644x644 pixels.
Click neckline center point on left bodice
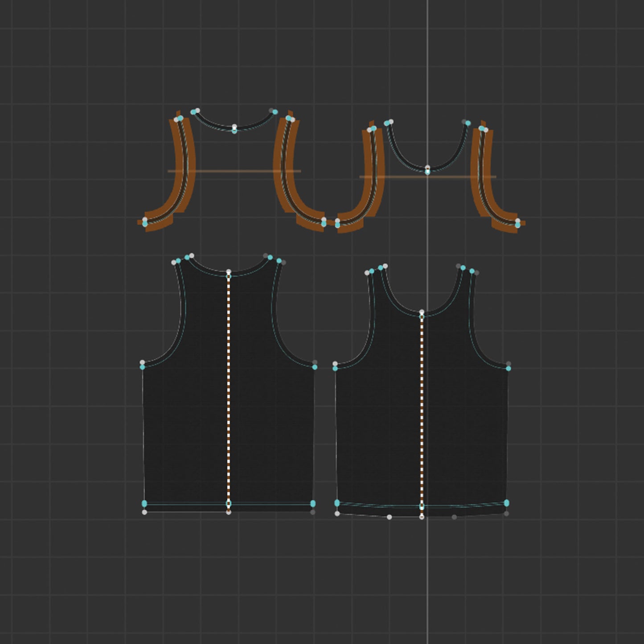[x=229, y=272]
